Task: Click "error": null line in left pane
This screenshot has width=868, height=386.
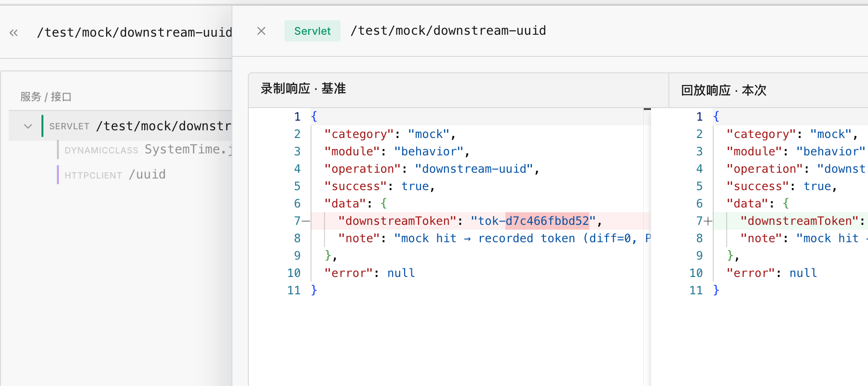Action: 369,273
